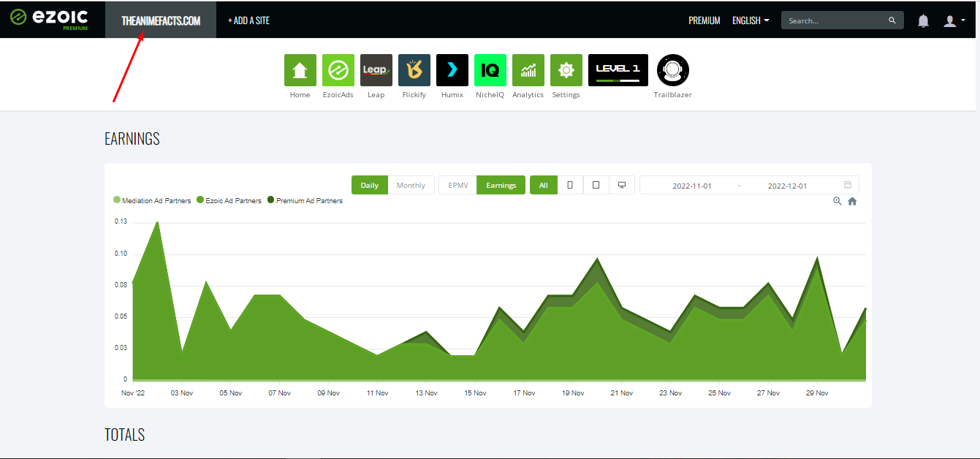This screenshot has height=459, width=980.
Task: Reset chart with the home icon
Action: click(x=852, y=201)
